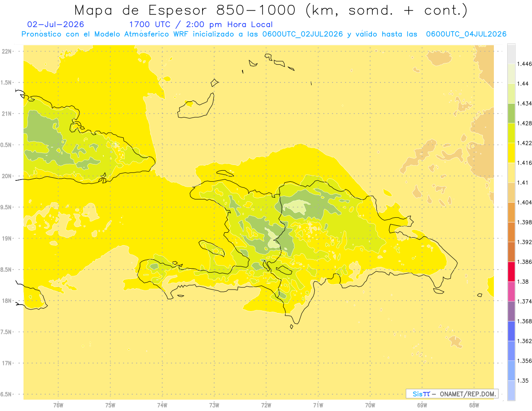Click the "1700 UTC / 2:00 pm Hora Local" text
This screenshot has width=532, height=411.
pos(201,25)
